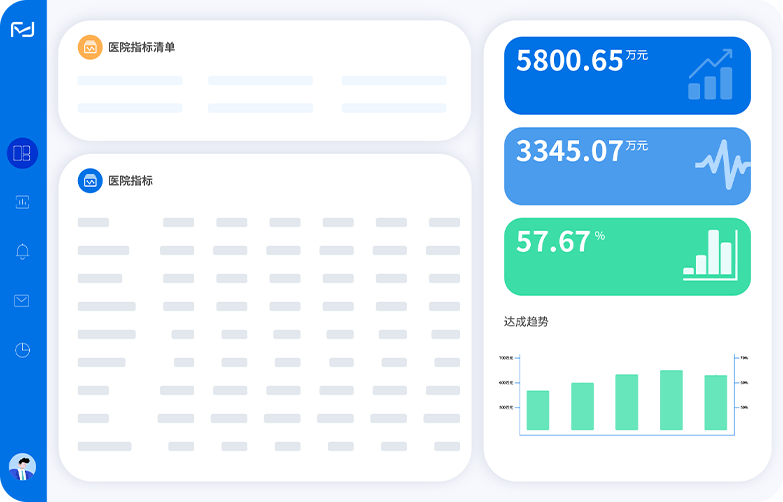Click the blue 医院指标 panel icon

(x=90, y=181)
